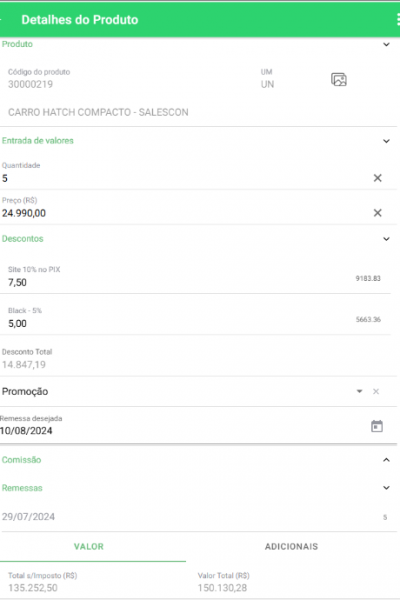Select the 29/07/2024 remessa row

pyautogui.click(x=194, y=517)
